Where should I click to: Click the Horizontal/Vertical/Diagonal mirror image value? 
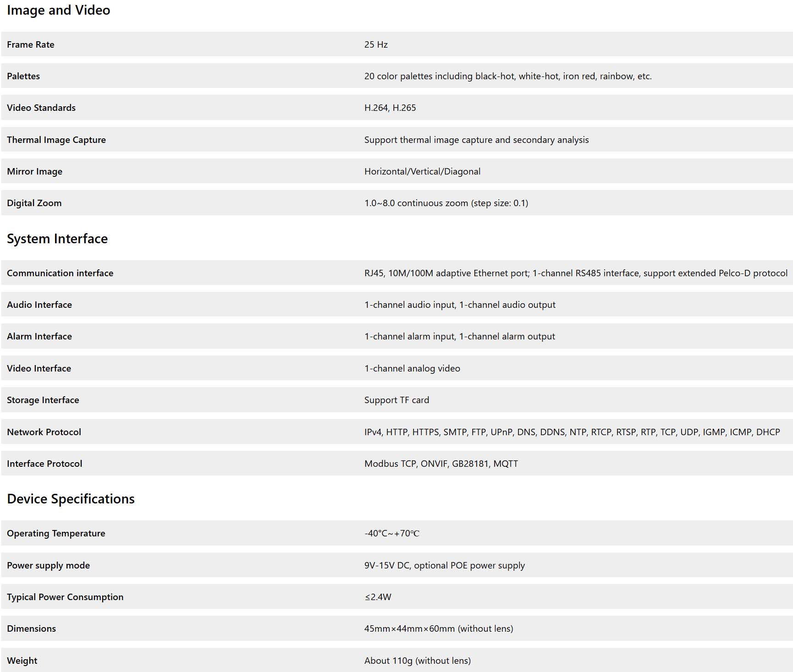[x=422, y=171]
